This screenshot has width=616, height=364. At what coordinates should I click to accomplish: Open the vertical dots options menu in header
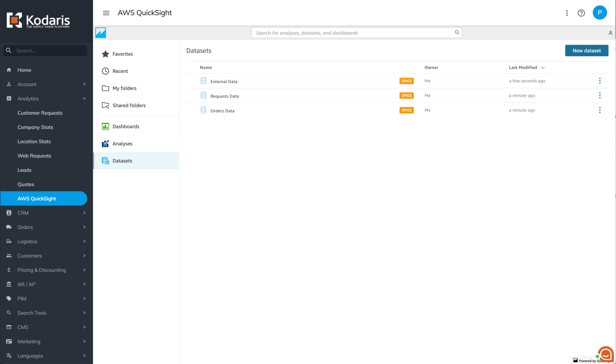567,13
